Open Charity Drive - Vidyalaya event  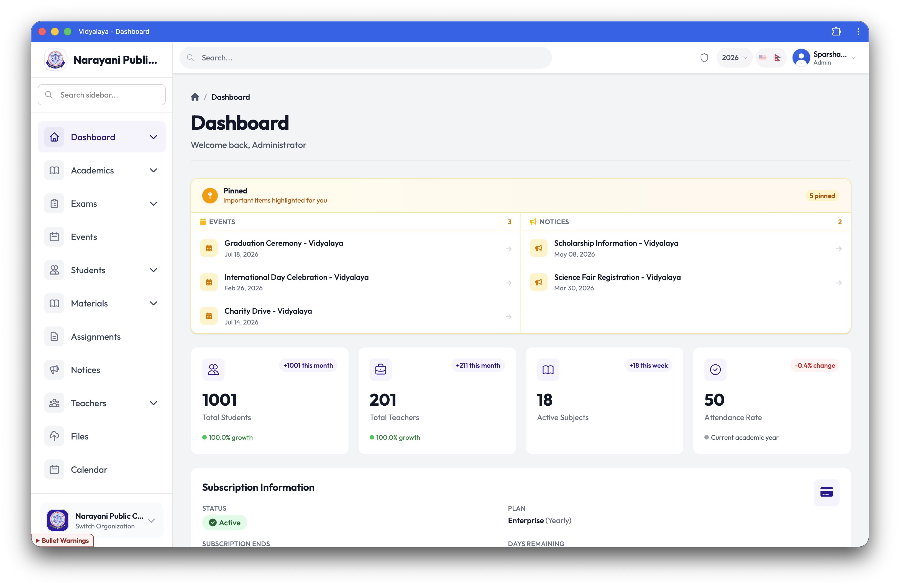click(x=356, y=316)
